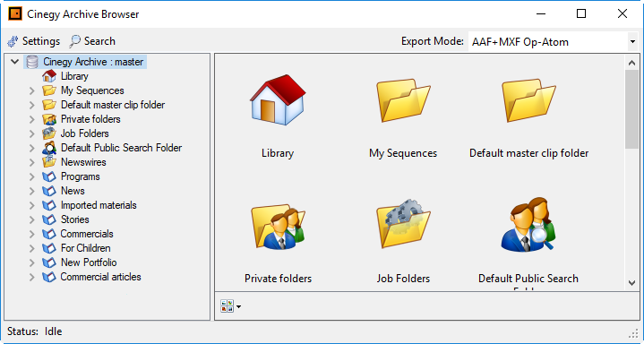This screenshot has height=344, width=644.
Task: Maximize the Cinegy Archive Browser window
Action: coord(581,14)
